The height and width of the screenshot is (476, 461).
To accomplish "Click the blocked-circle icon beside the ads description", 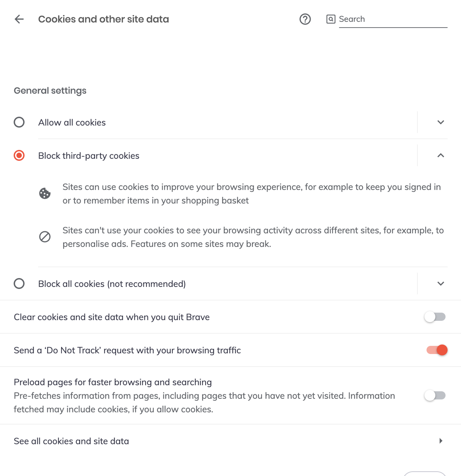I will (45, 237).
